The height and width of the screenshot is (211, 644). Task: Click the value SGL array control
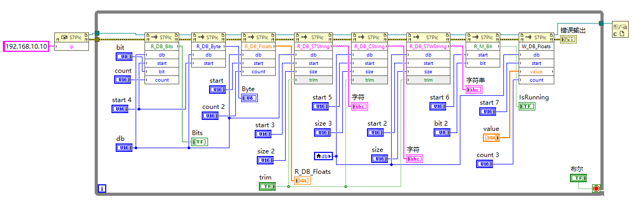click(x=491, y=138)
